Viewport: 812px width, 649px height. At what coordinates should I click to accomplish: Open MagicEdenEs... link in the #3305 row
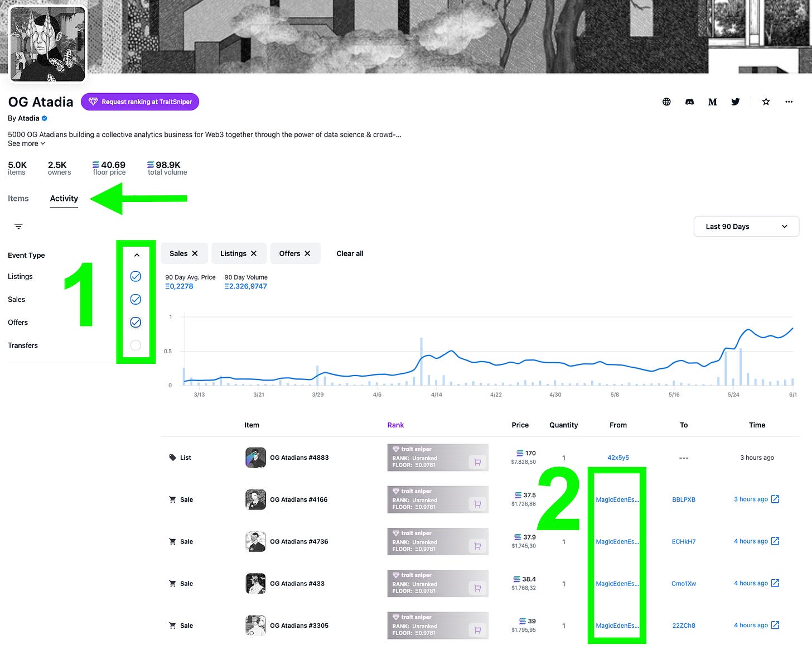[617, 626]
